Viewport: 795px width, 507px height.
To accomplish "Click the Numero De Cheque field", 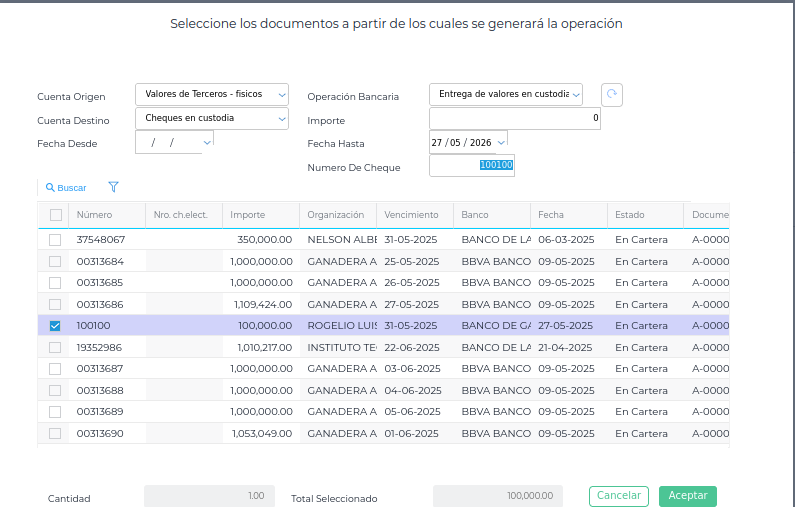I will point(471,166).
